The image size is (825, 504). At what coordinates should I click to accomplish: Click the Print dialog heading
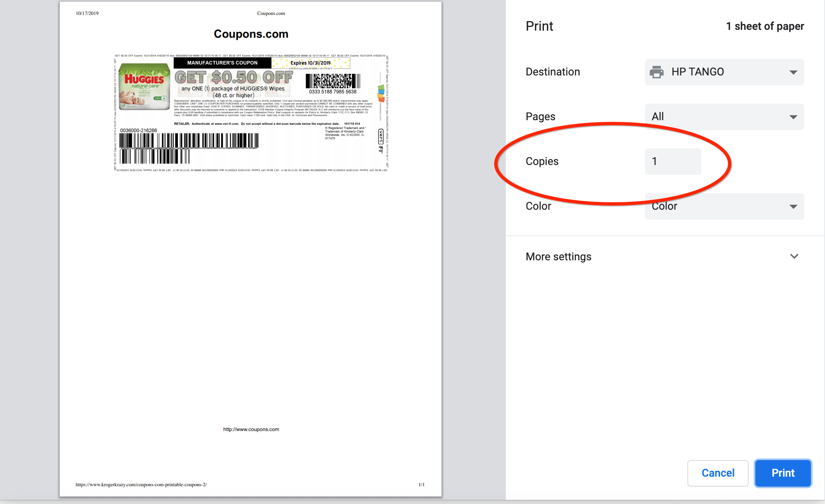click(x=539, y=26)
